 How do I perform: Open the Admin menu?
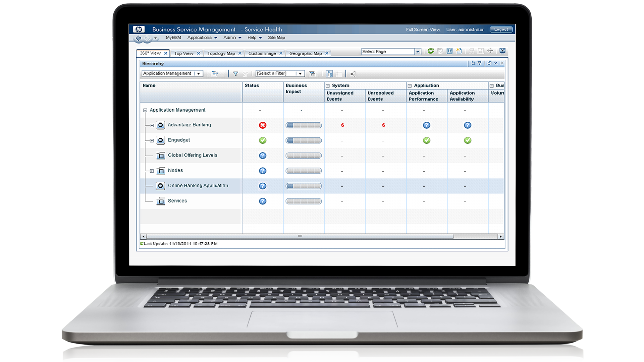(232, 38)
